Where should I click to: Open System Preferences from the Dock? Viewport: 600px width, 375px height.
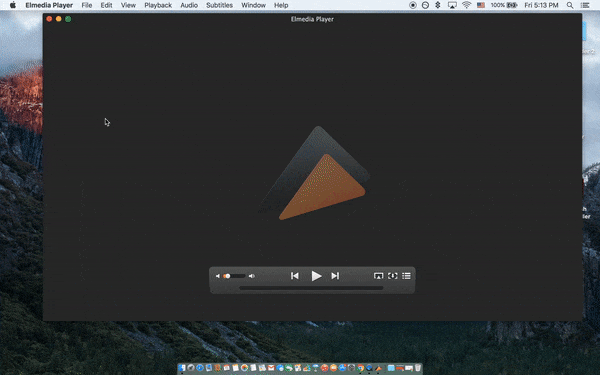(x=351, y=368)
